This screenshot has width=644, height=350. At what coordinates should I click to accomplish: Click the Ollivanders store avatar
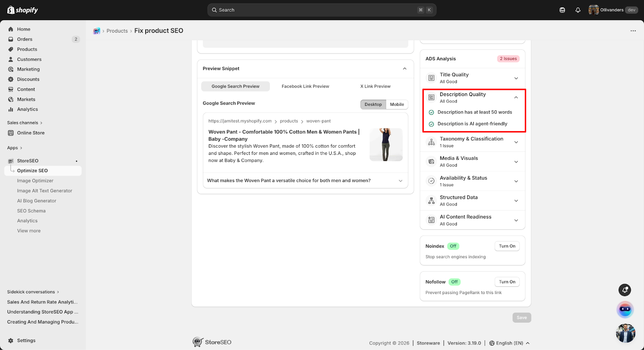pyautogui.click(x=593, y=10)
